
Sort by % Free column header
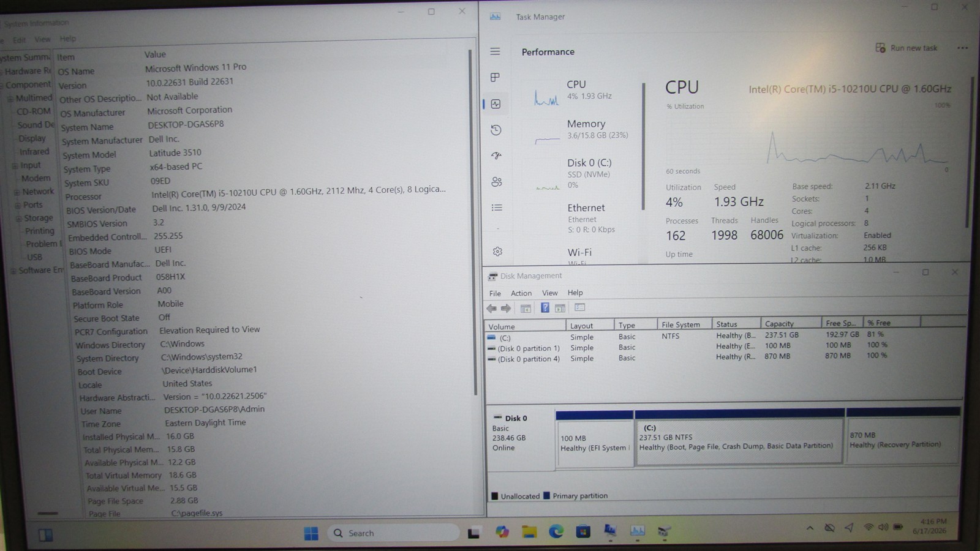click(x=892, y=323)
